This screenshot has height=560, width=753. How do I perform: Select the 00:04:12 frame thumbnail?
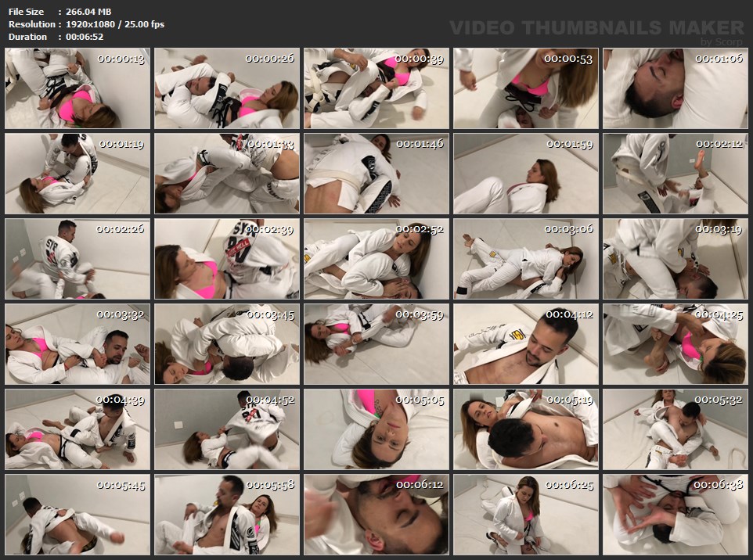[x=526, y=344]
